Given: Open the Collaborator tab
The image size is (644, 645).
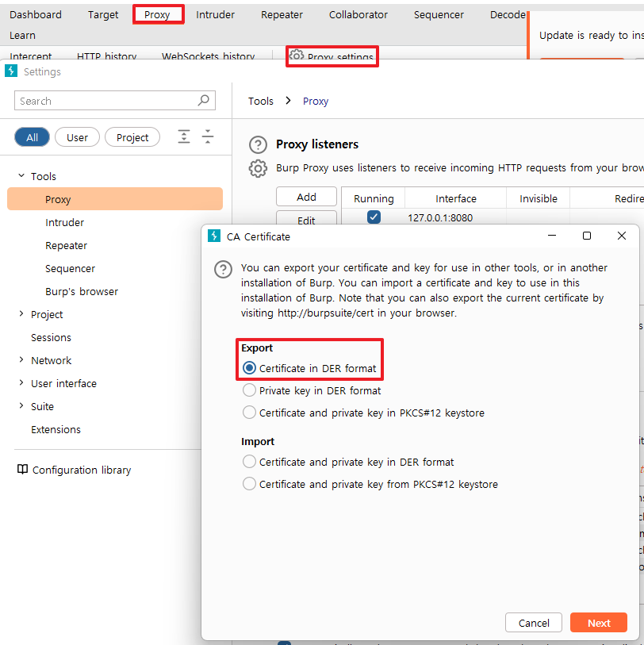Looking at the screenshot, I should [x=358, y=14].
